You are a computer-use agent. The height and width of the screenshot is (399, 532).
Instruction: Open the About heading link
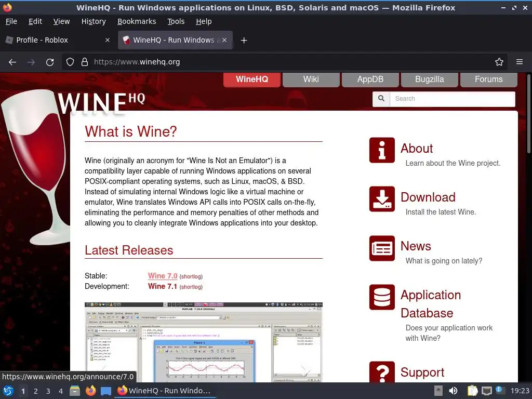coord(417,149)
